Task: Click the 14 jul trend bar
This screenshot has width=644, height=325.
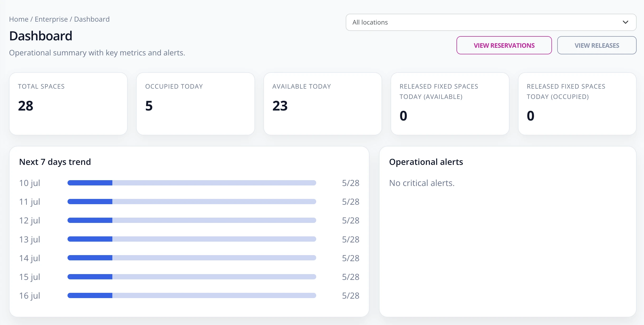Action: (192, 258)
